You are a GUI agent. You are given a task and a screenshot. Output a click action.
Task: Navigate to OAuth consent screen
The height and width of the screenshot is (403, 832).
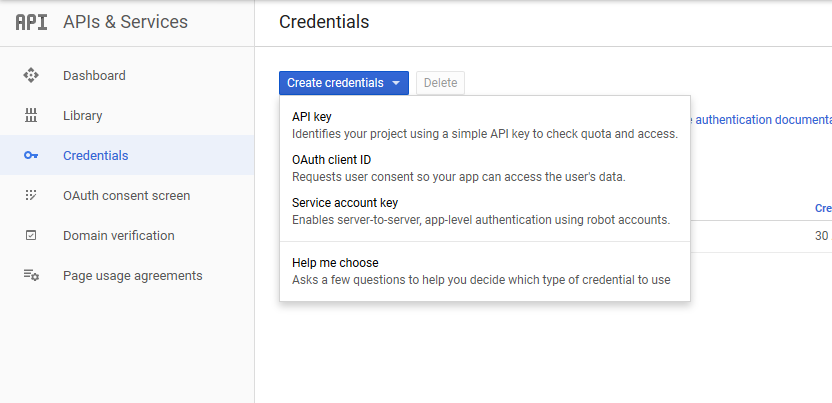point(126,195)
